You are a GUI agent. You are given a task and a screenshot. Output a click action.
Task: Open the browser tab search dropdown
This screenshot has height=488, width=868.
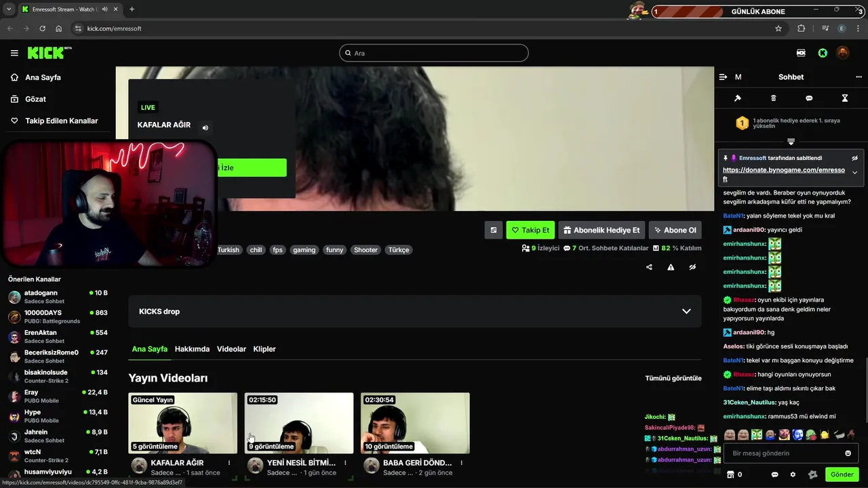click(x=9, y=9)
